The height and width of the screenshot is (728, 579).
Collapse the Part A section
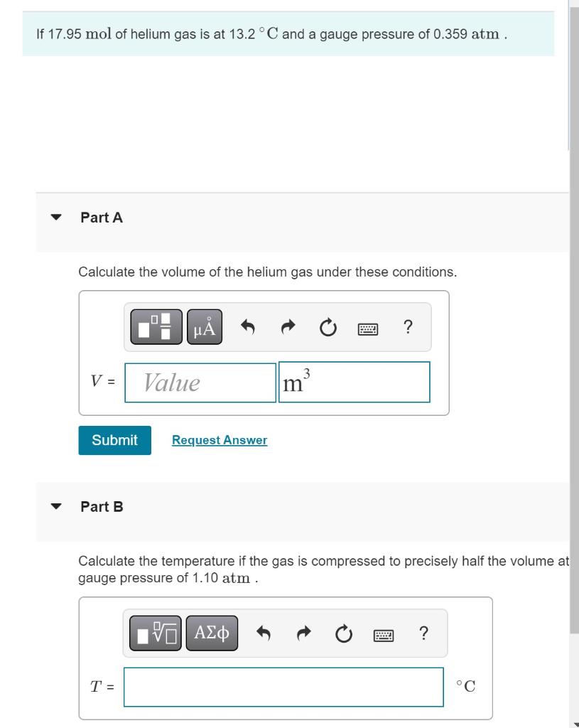point(56,217)
